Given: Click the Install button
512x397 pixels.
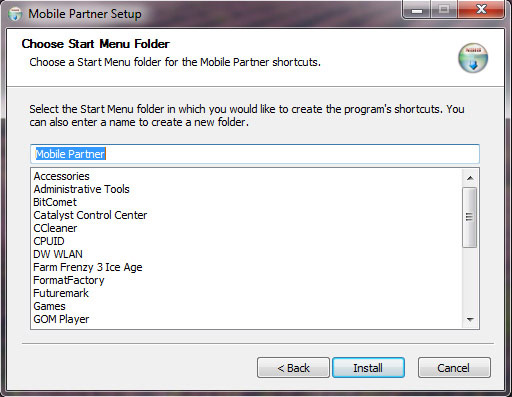Looking at the screenshot, I should 368,368.
